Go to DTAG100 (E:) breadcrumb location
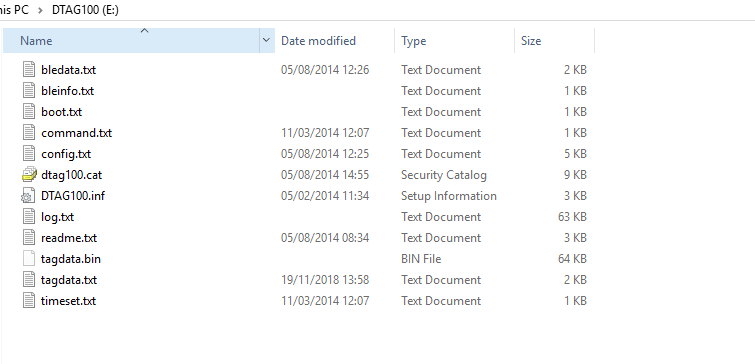The width and height of the screenshot is (755, 364). click(85, 11)
